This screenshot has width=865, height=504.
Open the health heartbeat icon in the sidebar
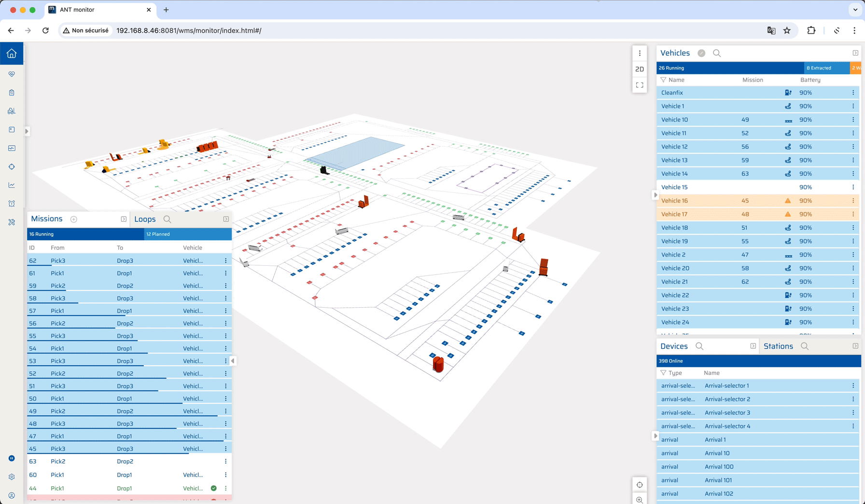click(x=12, y=74)
